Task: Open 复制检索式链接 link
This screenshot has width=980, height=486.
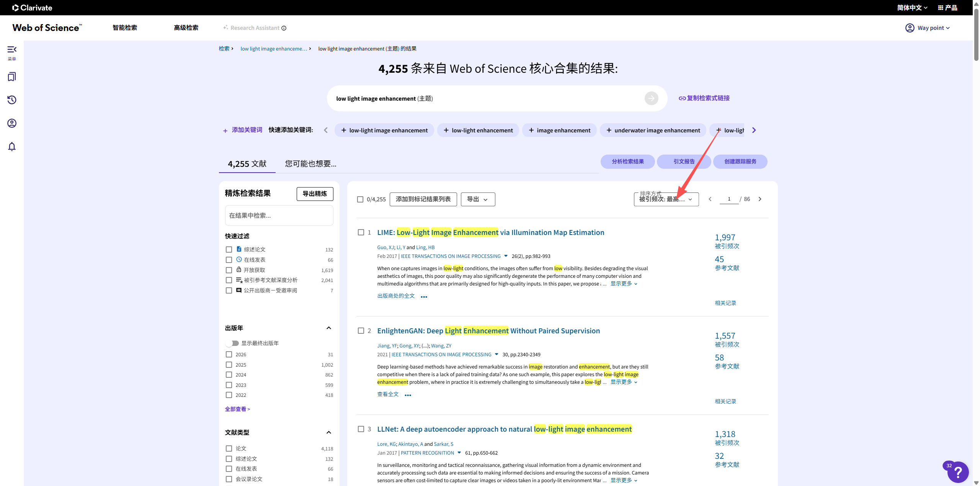Action: point(704,98)
